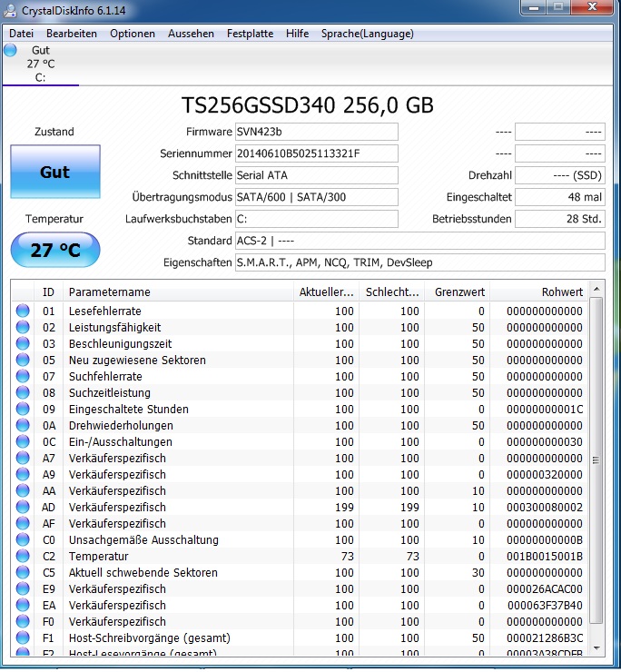The width and height of the screenshot is (621, 672).
Task: Click the Übertragungsmodus SATA/600 field
Action: click(316, 197)
